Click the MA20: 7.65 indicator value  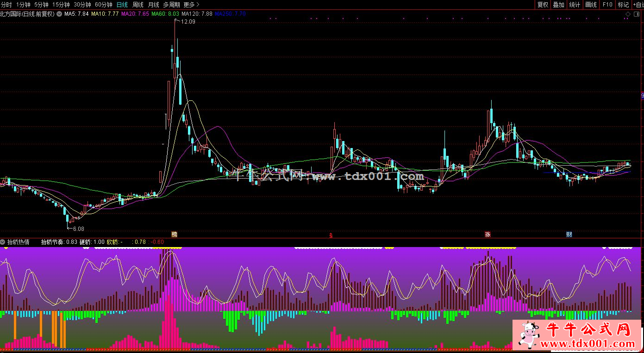point(135,14)
